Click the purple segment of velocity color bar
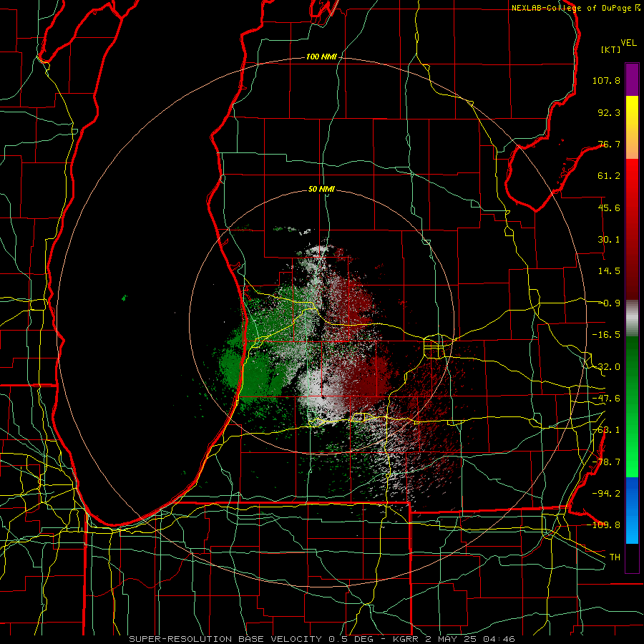 [632, 79]
